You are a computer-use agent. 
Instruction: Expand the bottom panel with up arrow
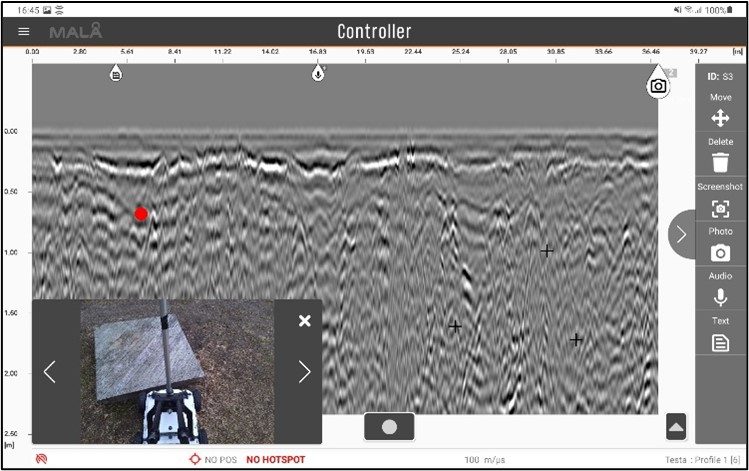coord(676,427)
